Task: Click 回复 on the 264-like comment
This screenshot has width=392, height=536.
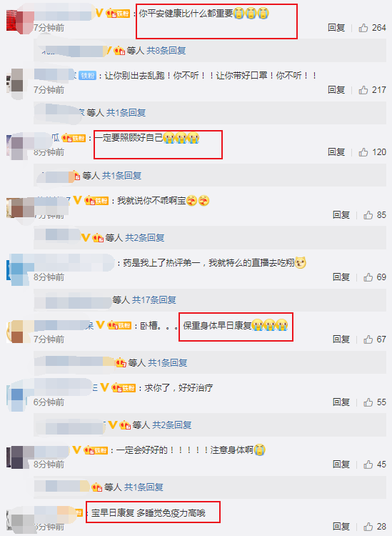Action: tap(336, 28)
